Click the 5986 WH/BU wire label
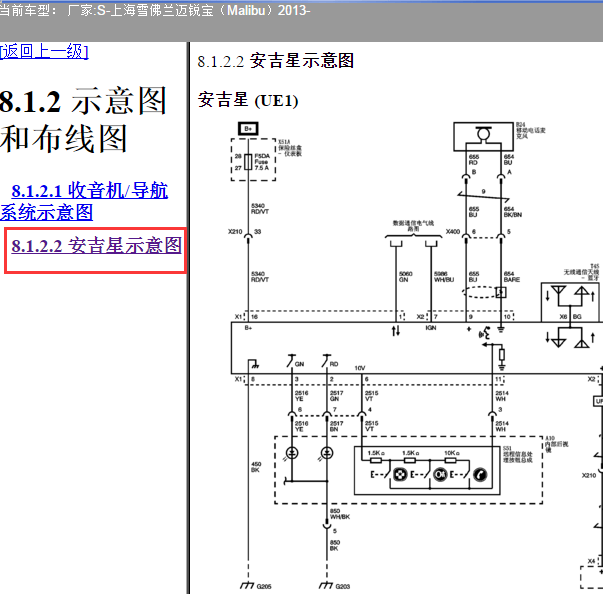 (444, 277)
